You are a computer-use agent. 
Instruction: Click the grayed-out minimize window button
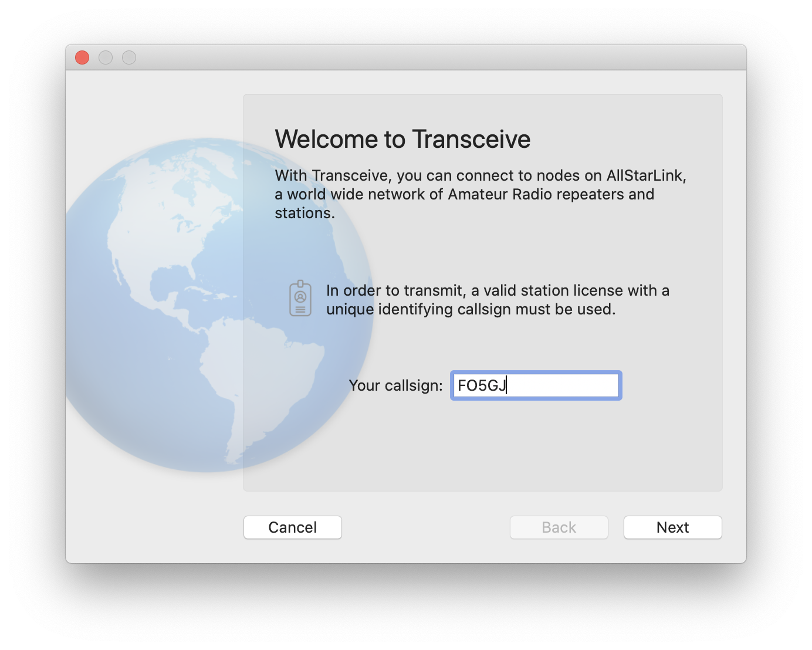(106, 57)
